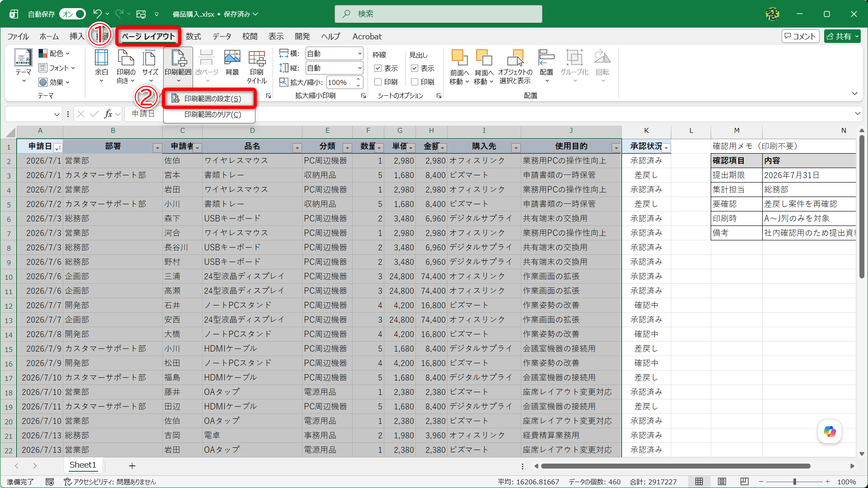Screen dimensions: 868x488
Task: Click the zoom out minus button
Action: pyautogui.click(x=761, y=482)
